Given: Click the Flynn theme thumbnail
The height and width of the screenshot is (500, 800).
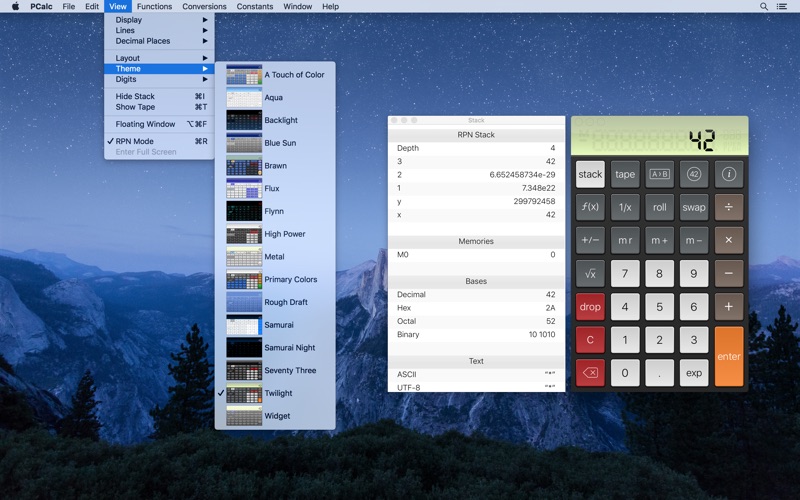Looking at the screenshot, I should pyautogui.click(x=244, y=211).
